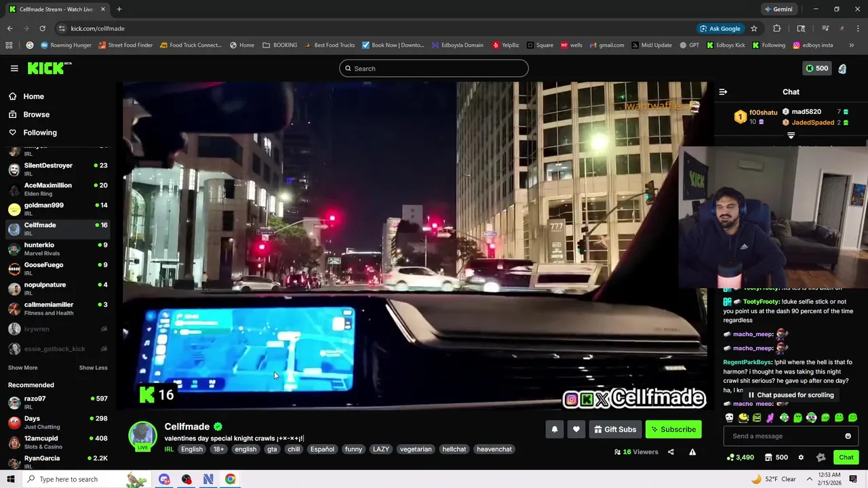Open SilentDestroyer channel in sidebar
The width and height of the screenshot is (868, 488).
coord(57,169)
